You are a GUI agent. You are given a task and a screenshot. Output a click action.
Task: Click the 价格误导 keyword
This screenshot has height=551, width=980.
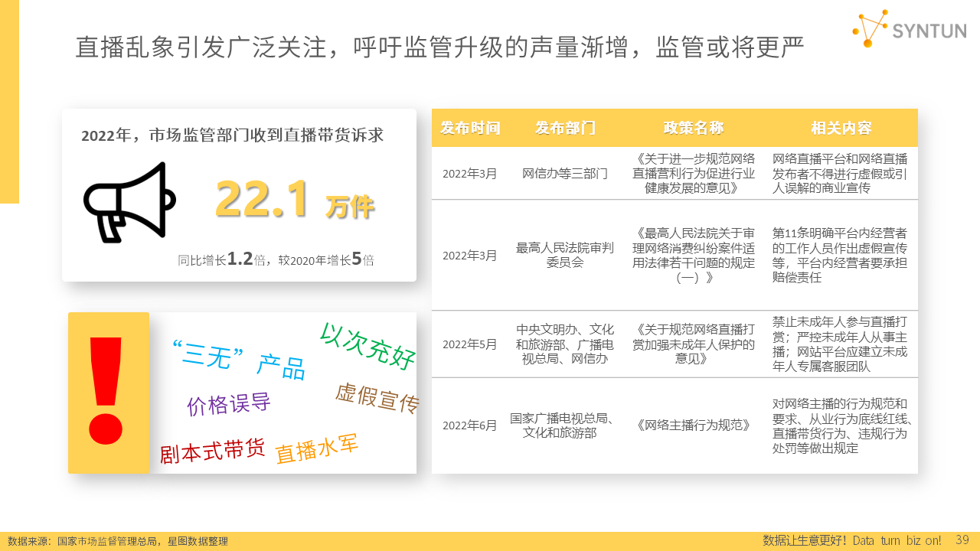click(228, 403)
